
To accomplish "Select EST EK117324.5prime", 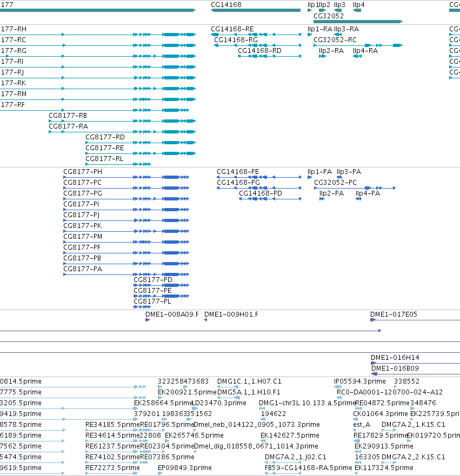I will 384,468.
